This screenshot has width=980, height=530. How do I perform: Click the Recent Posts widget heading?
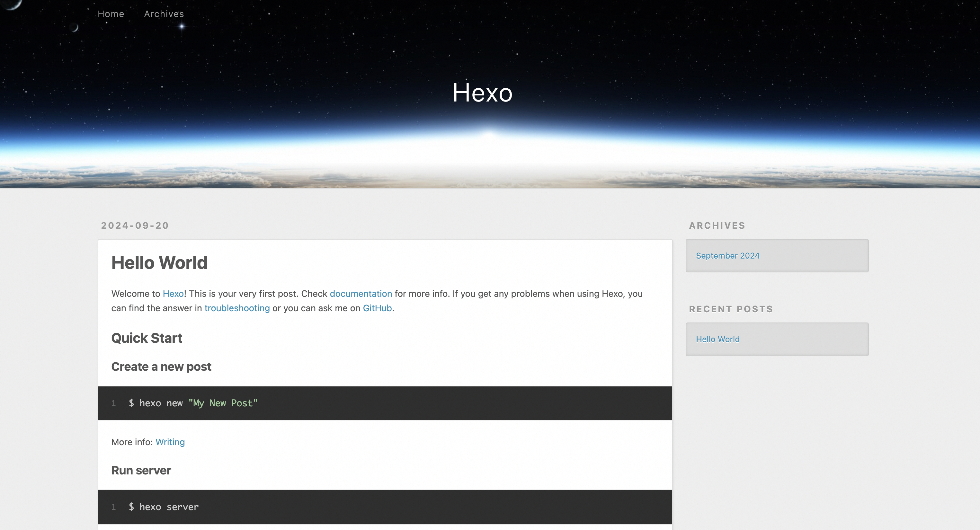[x=730, y=309]
